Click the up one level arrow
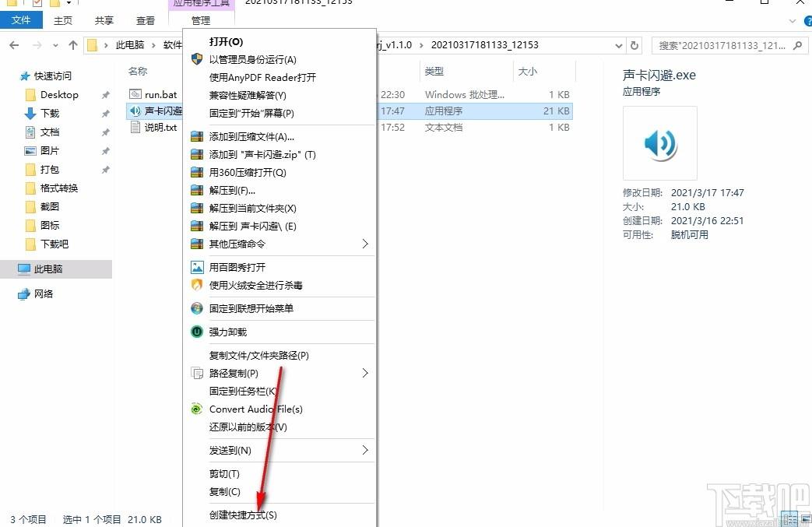The height and width of the screenshot is (527, 812). 73,45
